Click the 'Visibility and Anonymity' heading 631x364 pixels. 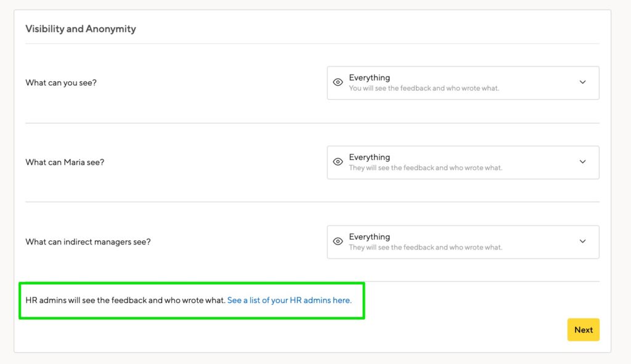point(81,29)
